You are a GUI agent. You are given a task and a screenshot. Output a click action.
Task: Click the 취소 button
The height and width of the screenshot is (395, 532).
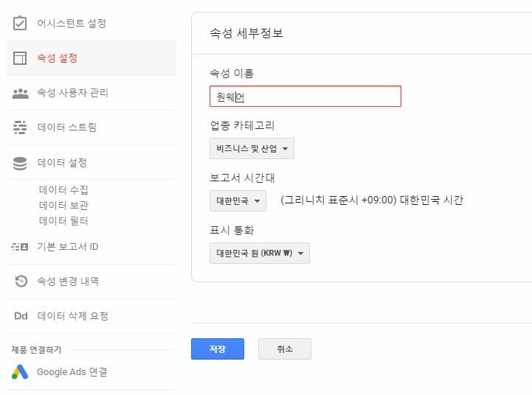(285, 349)
